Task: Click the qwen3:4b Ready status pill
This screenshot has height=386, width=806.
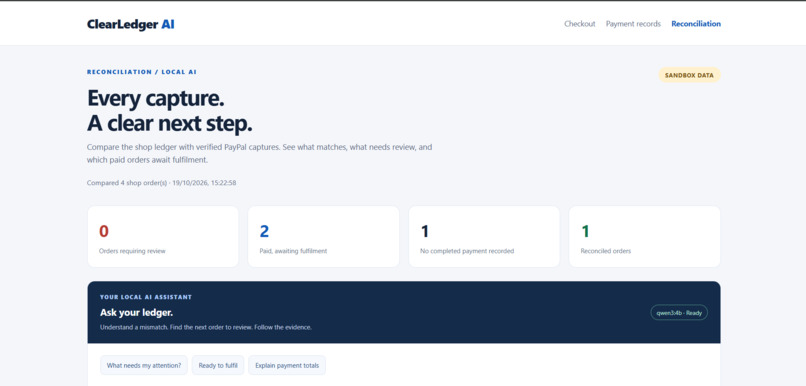Action: tap(679, 313)
